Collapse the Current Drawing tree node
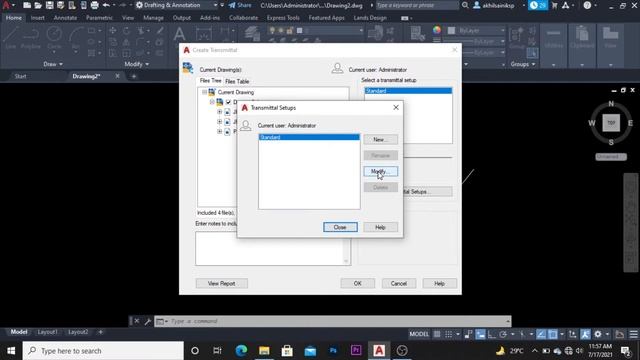 tap(204, 92)
